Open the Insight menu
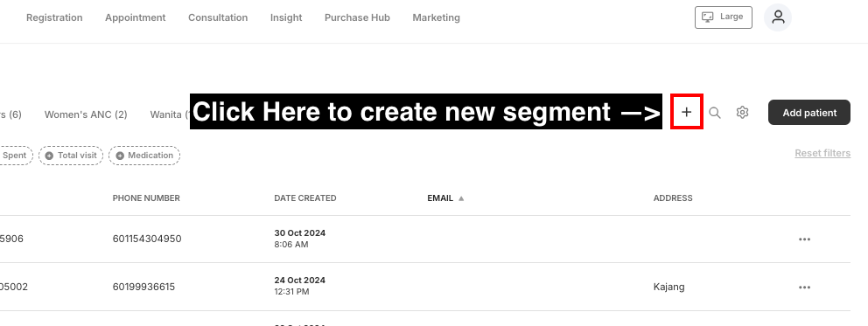Screen dimensions: 868x326 [x=286, y=17]
